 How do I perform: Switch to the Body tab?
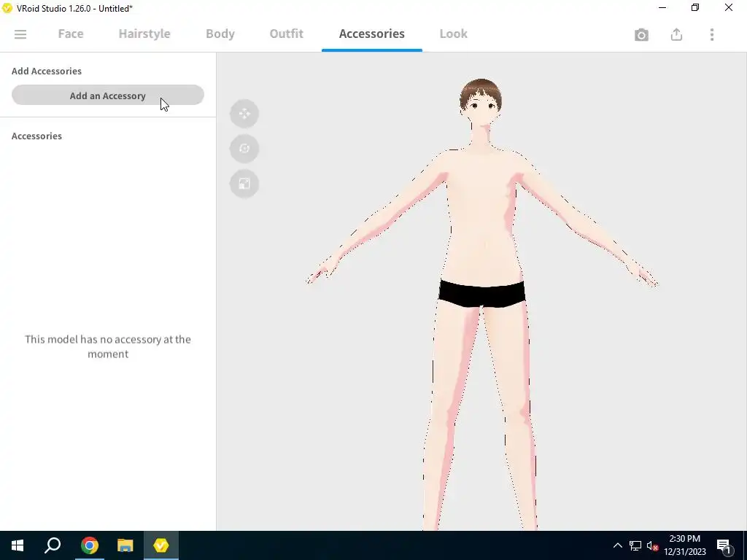(x=220, y=34)
